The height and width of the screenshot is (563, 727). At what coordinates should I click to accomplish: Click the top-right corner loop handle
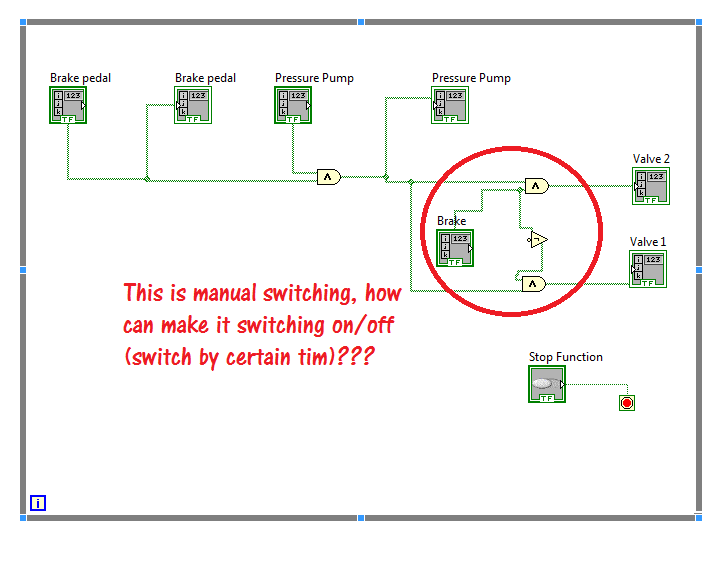[x=699, y=22]
